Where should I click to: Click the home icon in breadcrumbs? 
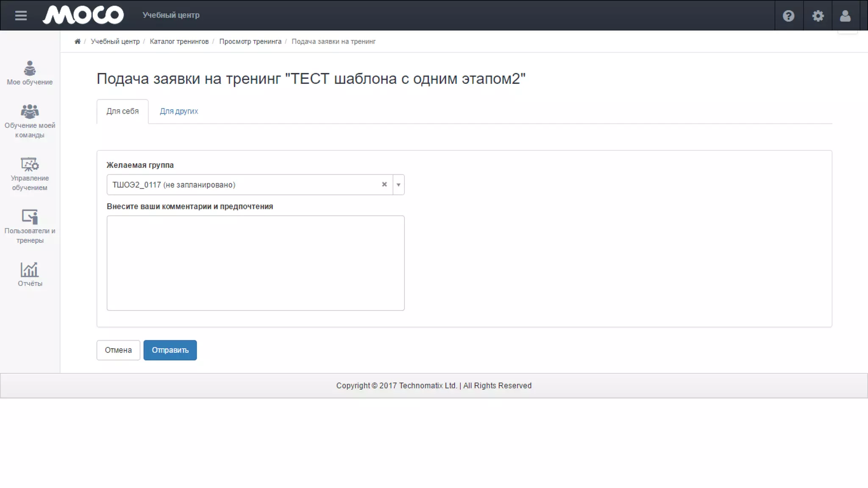click(x=77, y=42)
